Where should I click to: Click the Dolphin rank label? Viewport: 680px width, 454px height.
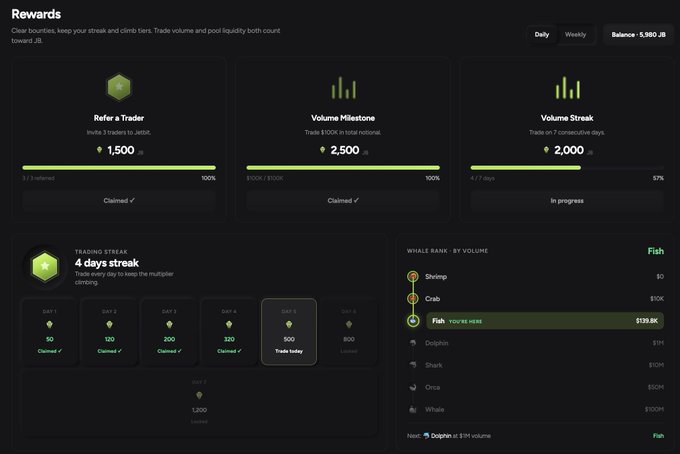pyautogui.click(x=437, y=343)
